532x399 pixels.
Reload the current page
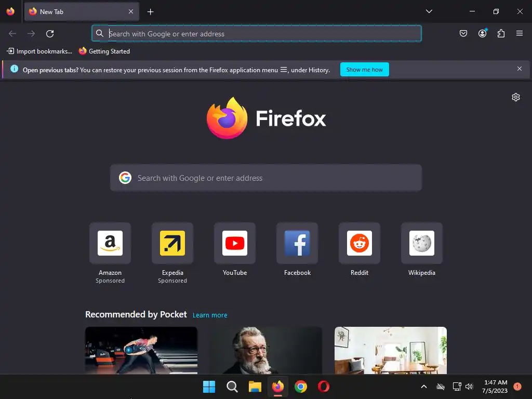tap(50, 34)
